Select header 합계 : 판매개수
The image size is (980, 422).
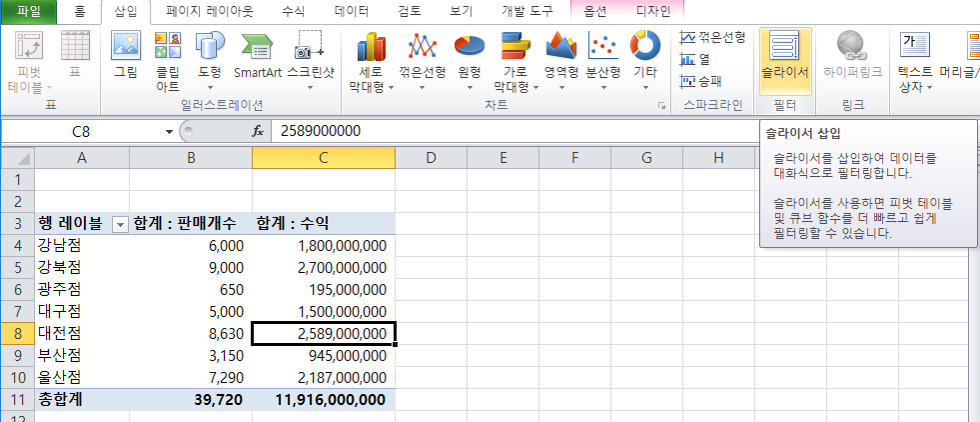[x=191, y=224]
